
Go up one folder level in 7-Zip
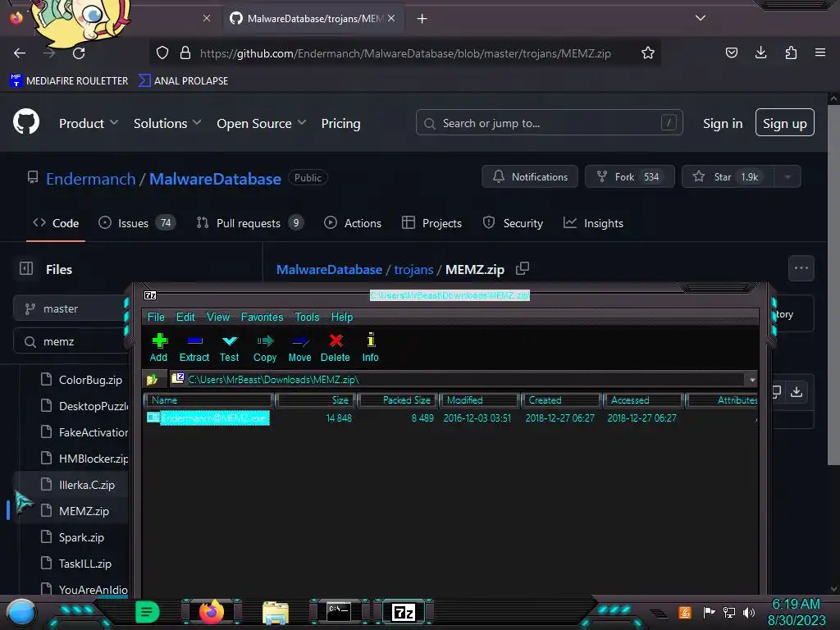click(153, 379)
